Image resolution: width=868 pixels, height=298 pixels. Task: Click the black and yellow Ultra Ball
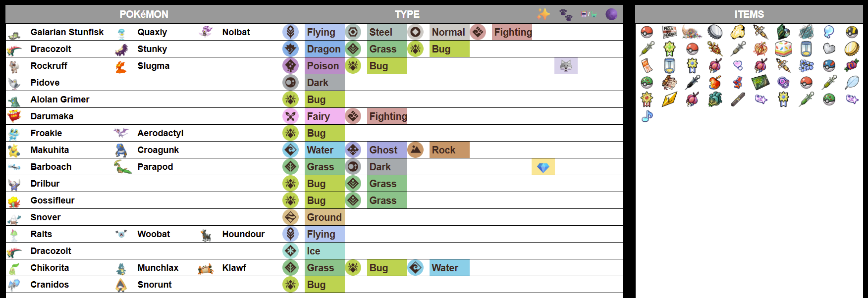[852, 32]
